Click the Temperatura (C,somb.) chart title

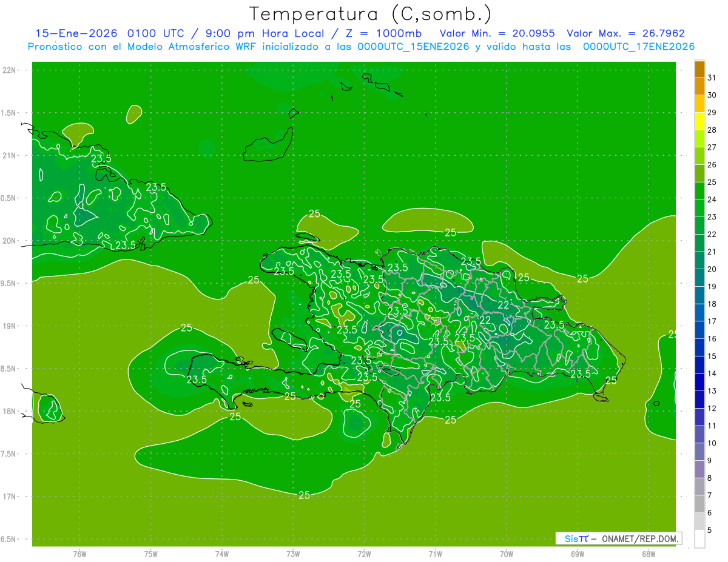point(370,14)
